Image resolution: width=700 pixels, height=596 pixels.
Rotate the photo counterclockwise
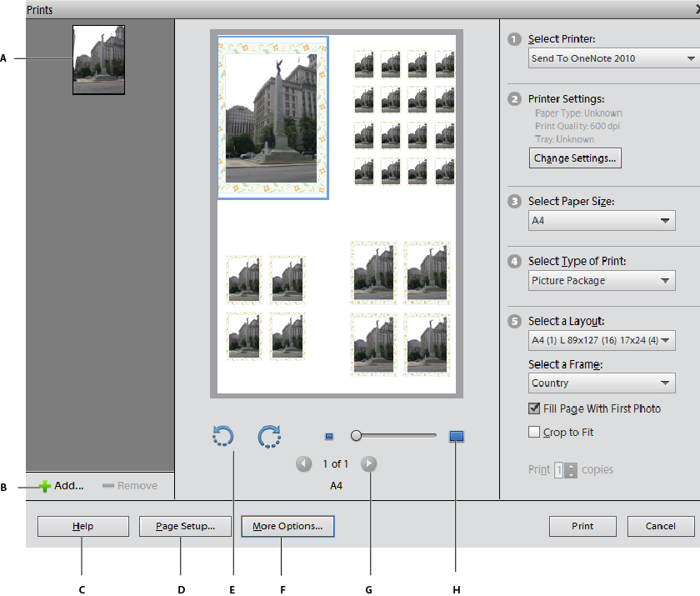222,436
